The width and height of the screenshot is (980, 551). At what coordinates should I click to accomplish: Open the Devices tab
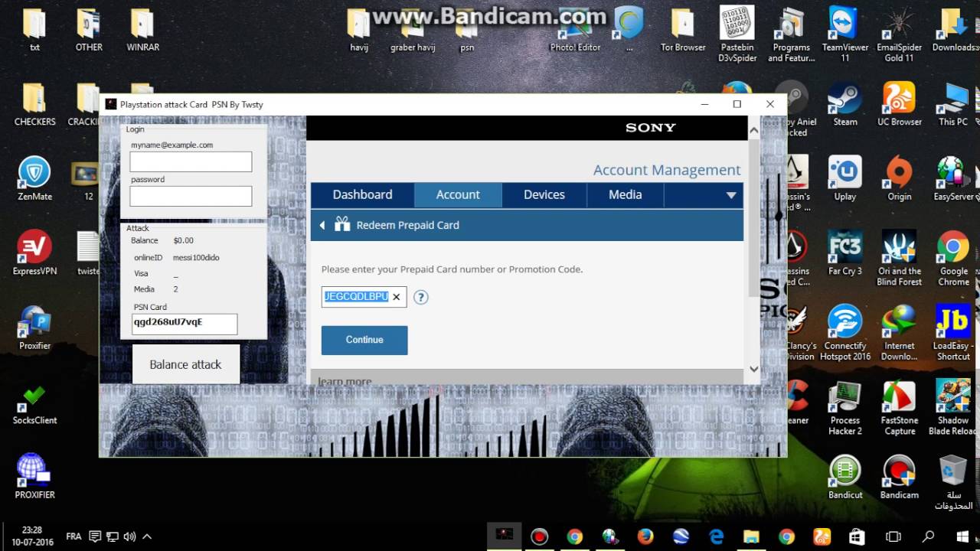pyautogui.click(x=544, y=194)
